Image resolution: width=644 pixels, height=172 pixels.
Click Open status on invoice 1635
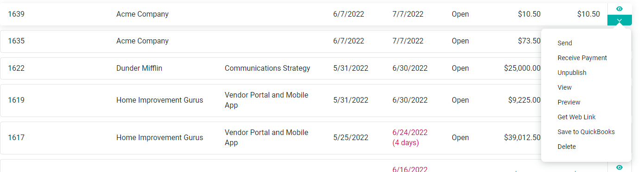tap(460, 41)
